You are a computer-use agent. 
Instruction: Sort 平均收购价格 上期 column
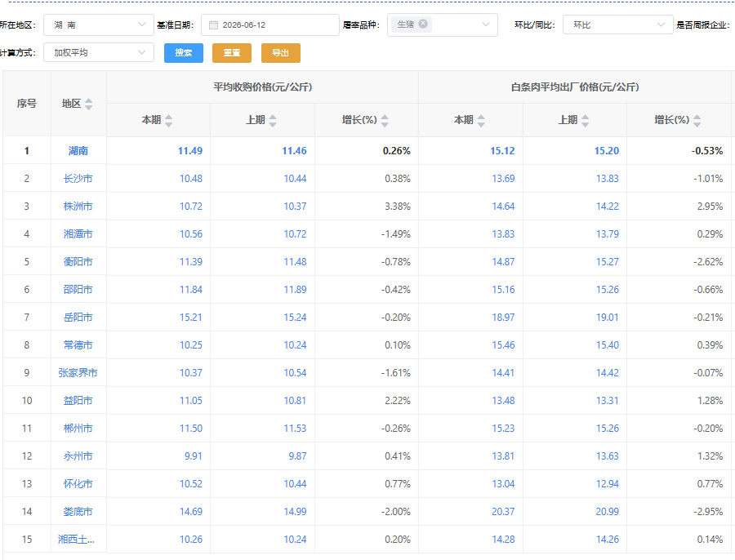(273, 121)
